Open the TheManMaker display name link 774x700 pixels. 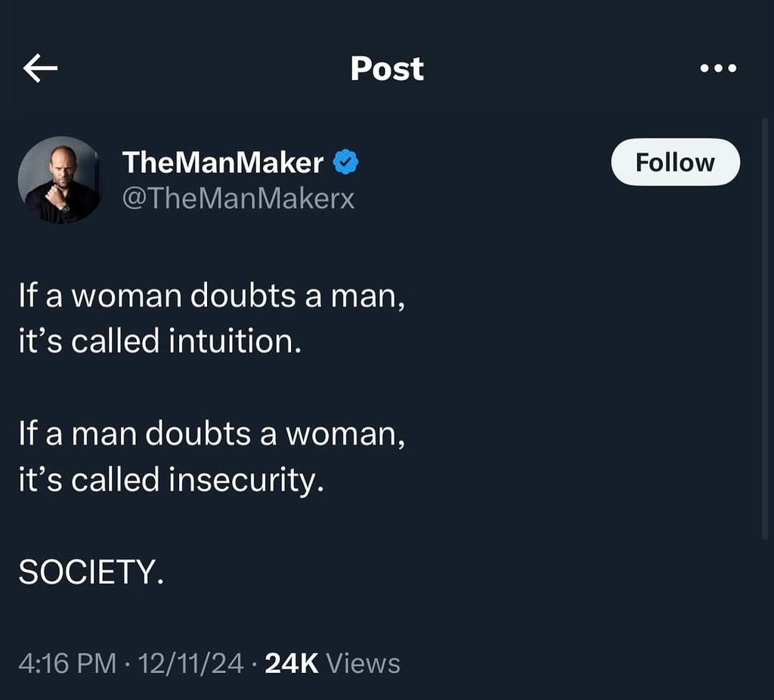(223, 162)
